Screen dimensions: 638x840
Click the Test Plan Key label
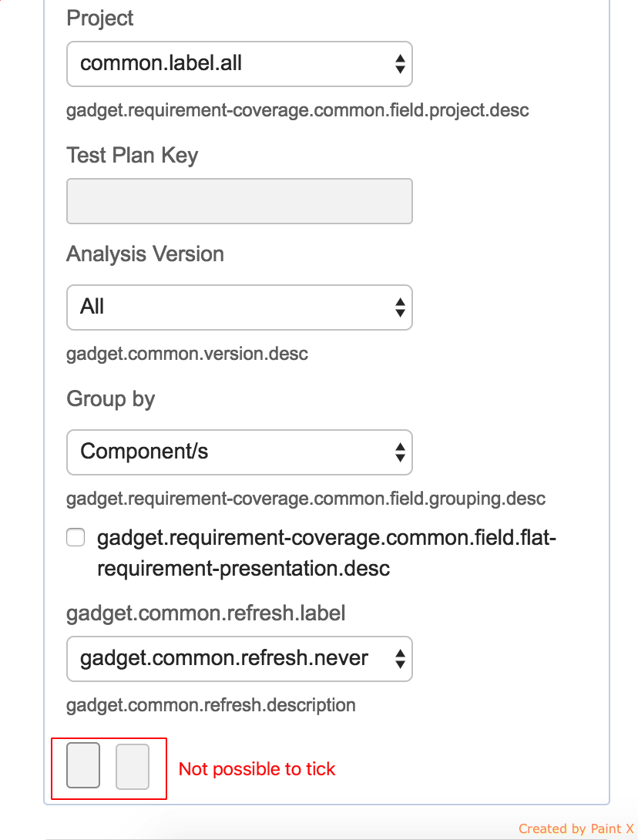point(132,156)
